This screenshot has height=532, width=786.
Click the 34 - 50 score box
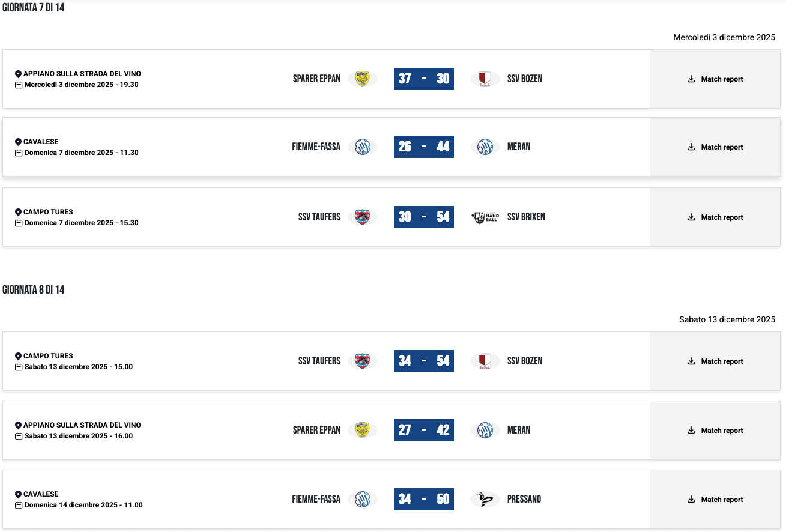(424, 500)
